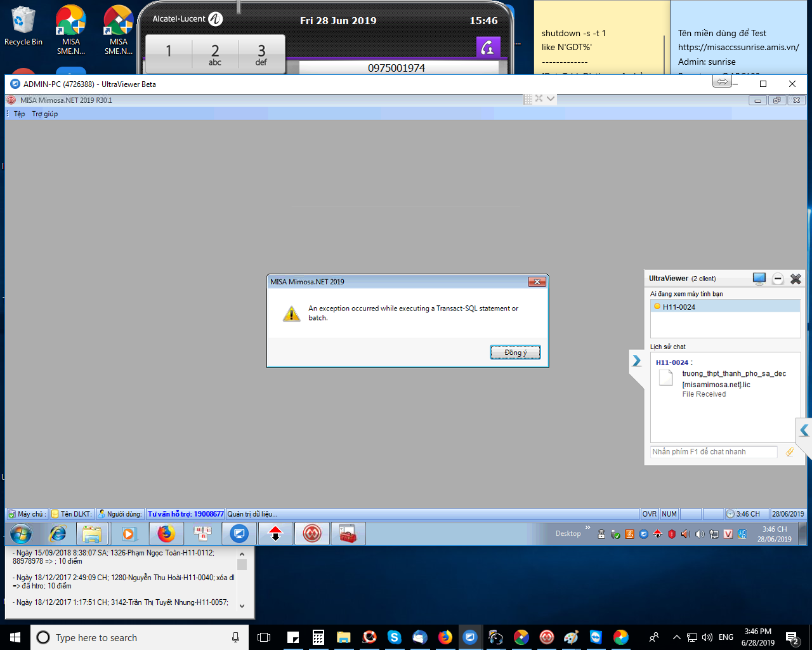Restore the inner MISA Mimosa.NET window
The width and height of the screenshot is (812, 650).
point(777,100)
